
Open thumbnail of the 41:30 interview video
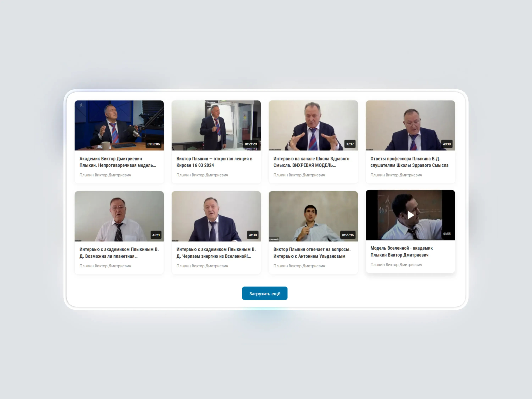[x=216, y=216]
